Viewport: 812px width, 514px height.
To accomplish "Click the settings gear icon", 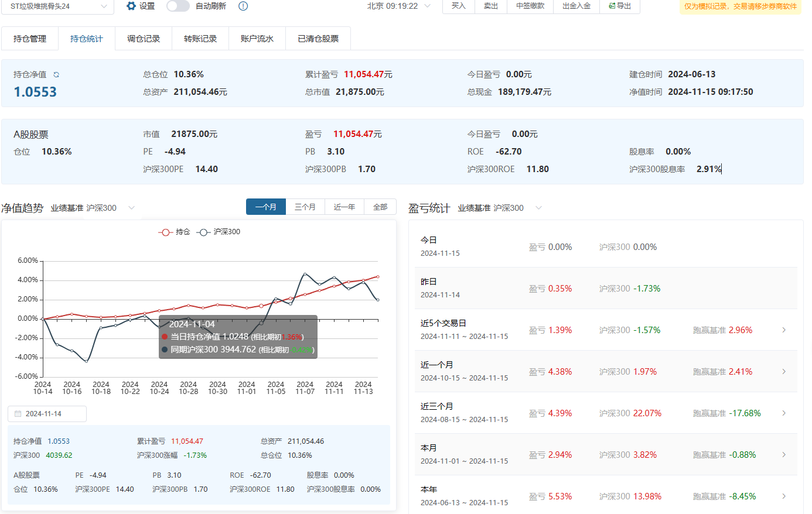I will pos(131,6).
